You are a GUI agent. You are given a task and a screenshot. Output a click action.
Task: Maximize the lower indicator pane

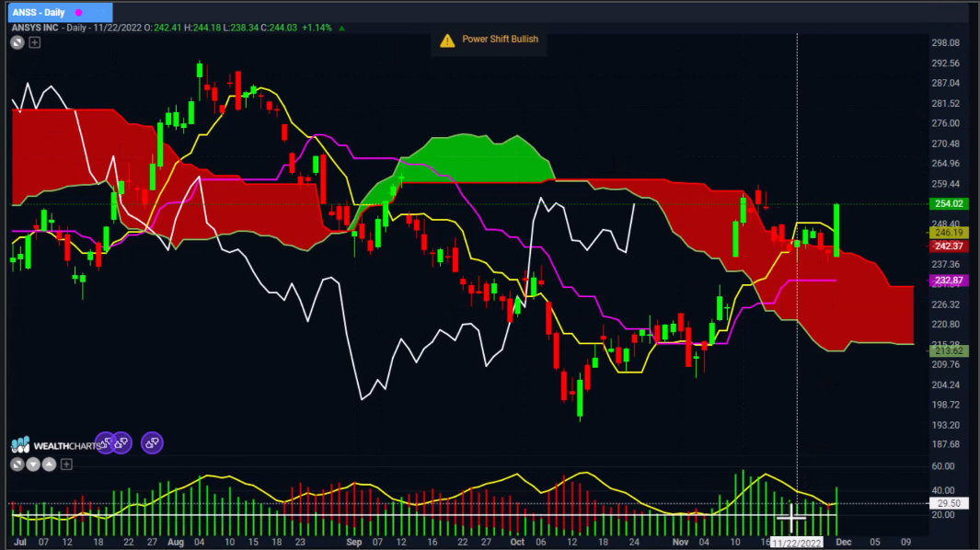[x=17, y=464]
